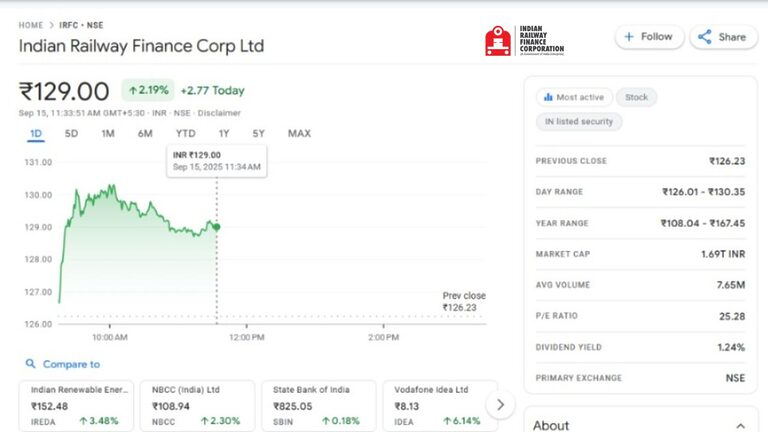Screen dimensions: 768x432
Task: Click the green data point on chart
Action: pos(216,227)
